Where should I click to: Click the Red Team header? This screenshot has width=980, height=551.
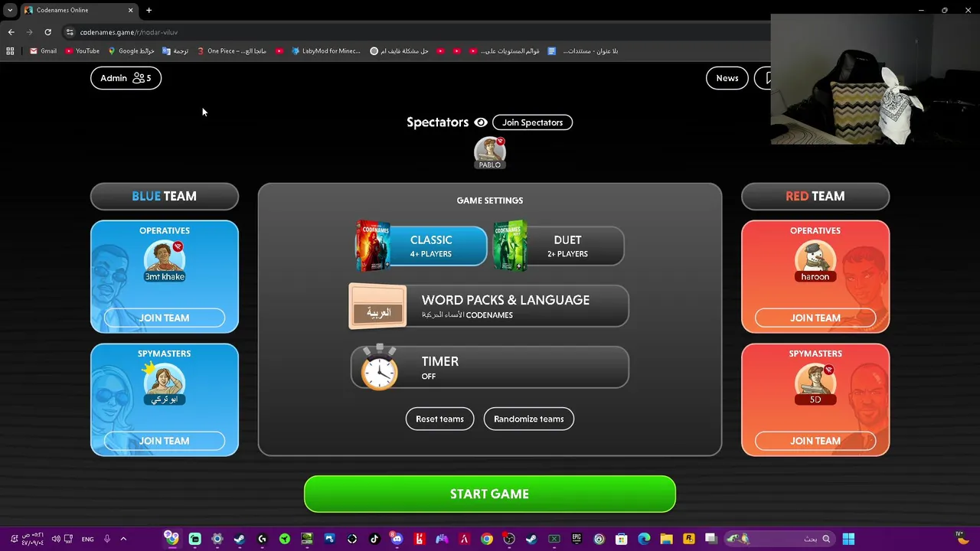click(815, 196)
